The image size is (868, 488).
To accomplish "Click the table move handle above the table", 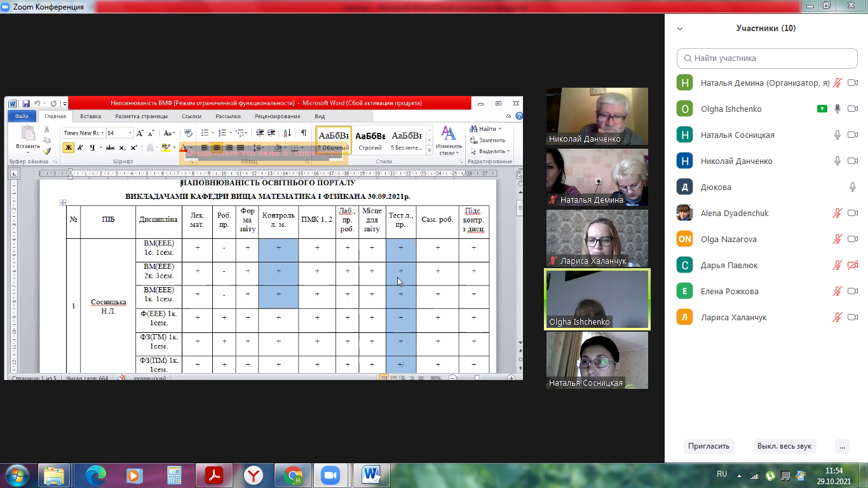I will click(x=63, y=203).
